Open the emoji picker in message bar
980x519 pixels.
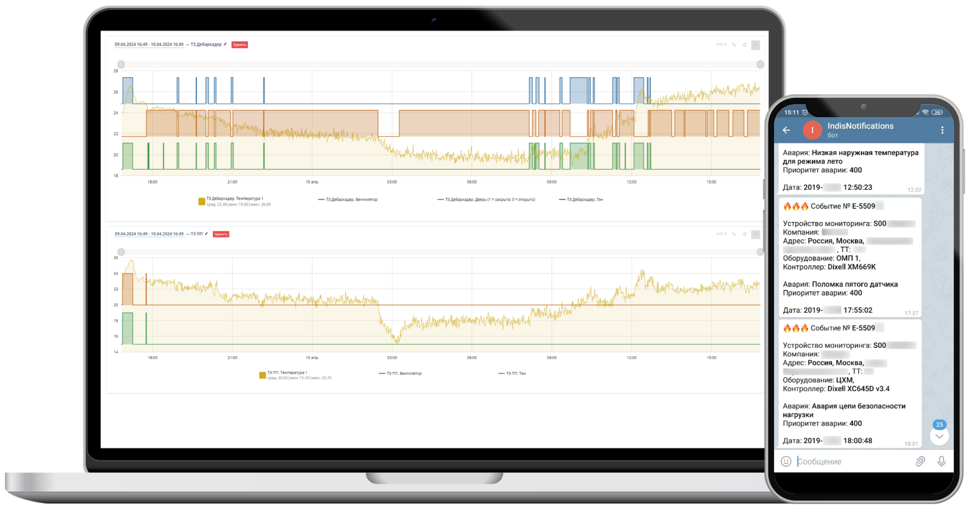[786, 461]
